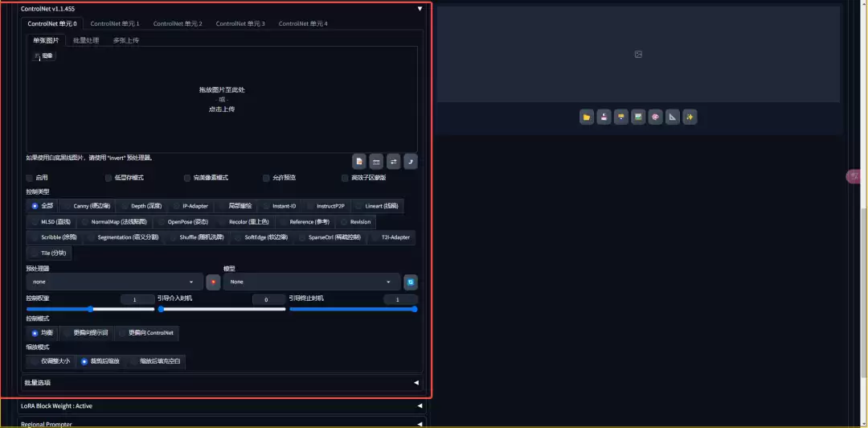Image resolution: width=868 pixels, height=428 pixels.
Task: Select the Revision control type
Action: click(x=355, y=222)
